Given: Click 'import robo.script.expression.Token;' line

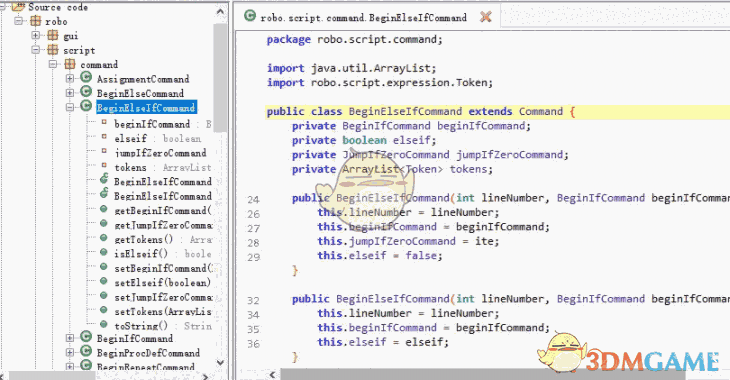Looking at the screenshot, I should coord(379,82).
